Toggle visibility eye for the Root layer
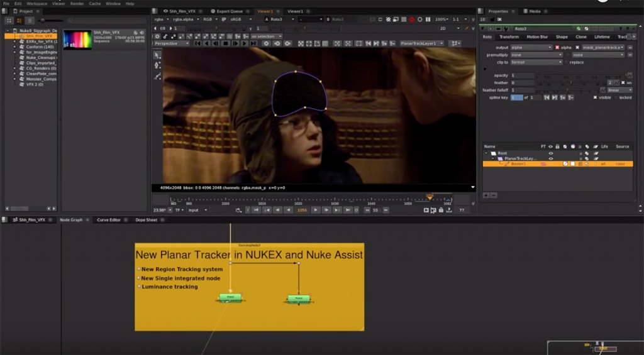 pyautogui.click(x=551, y=153)
